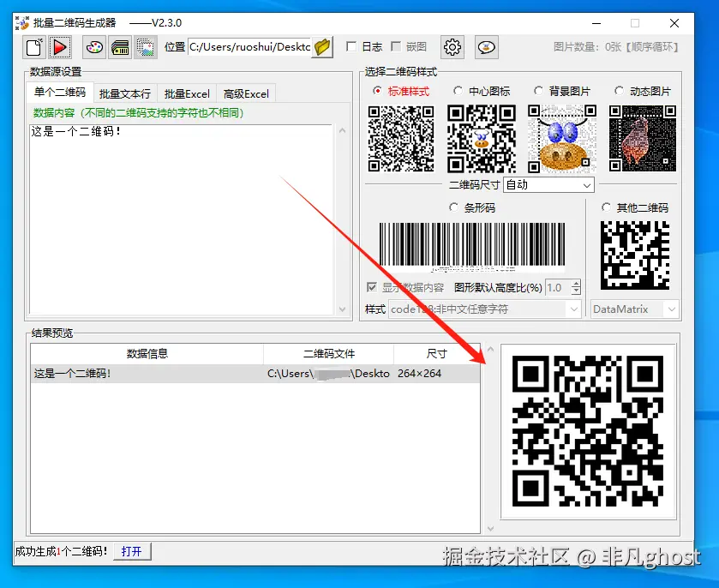Select the center icon QR sample thumbnail
Image resolution: width=719 pixels, height=588 pixels.
coord(482,139)
